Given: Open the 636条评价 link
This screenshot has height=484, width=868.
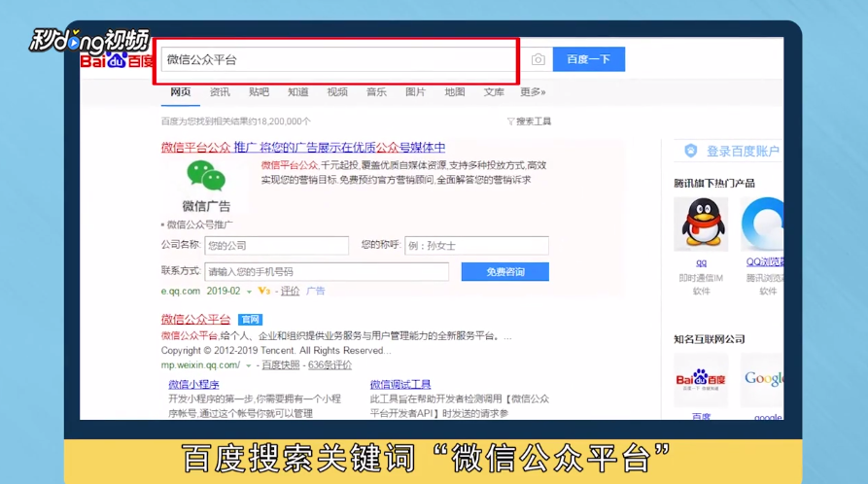Looking at the screenshot, I should 330,365.
